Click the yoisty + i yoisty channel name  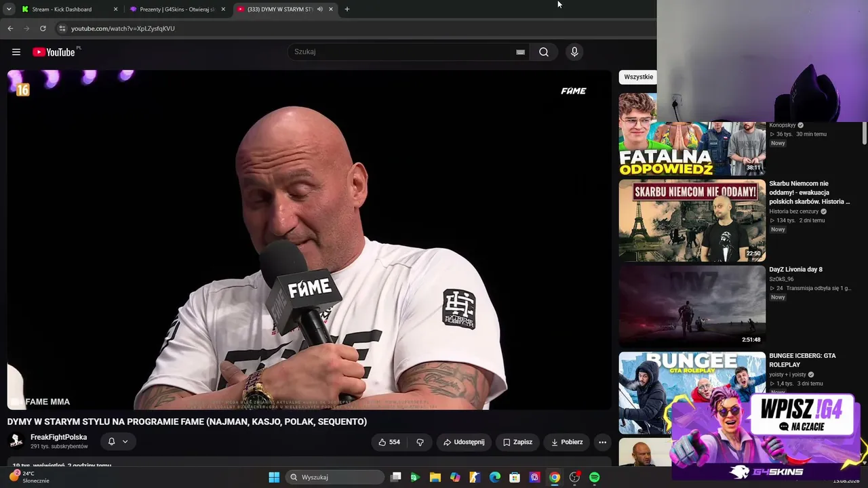pyautogui.click(x=787, y=375)
